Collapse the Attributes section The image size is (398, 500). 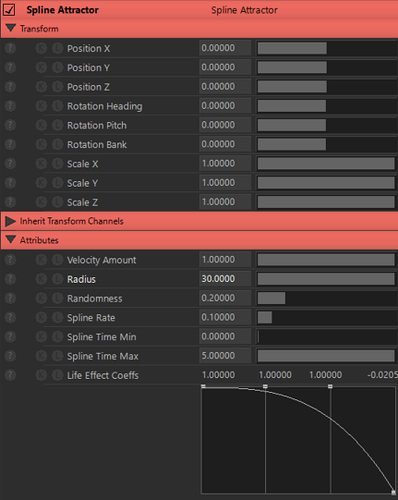coord(11,240)
